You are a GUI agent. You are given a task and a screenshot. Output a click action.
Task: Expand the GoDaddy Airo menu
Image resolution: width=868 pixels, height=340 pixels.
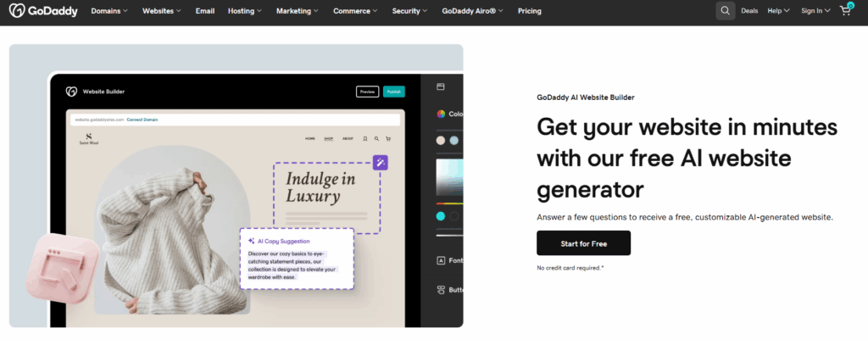click(x=473, y=10)
